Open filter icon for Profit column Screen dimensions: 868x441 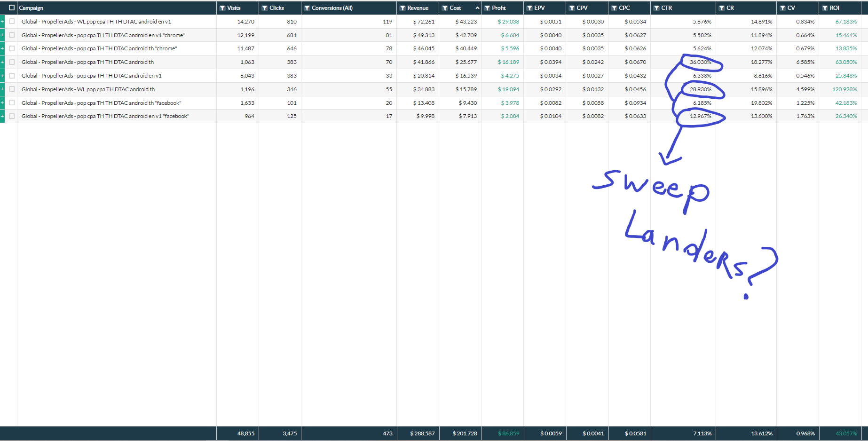click(x=487, y=8)
